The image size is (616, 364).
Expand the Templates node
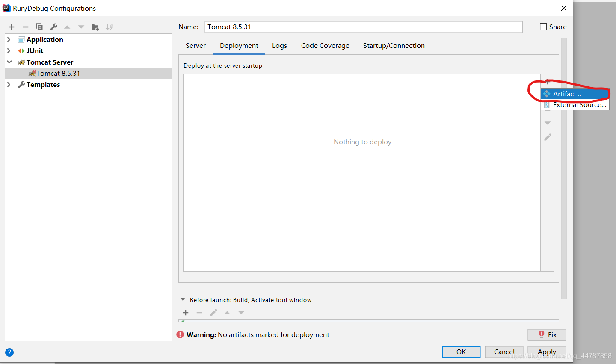[9, 85]
